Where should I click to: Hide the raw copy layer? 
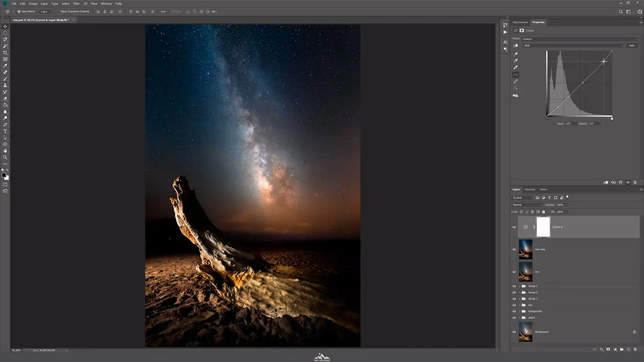[x=514, y=249]
